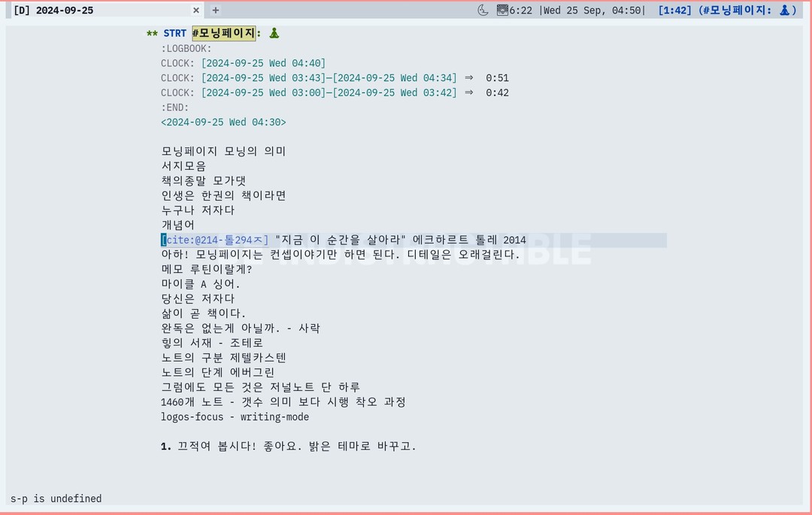Click the meditation icon in the heading line

click(274, 33)
